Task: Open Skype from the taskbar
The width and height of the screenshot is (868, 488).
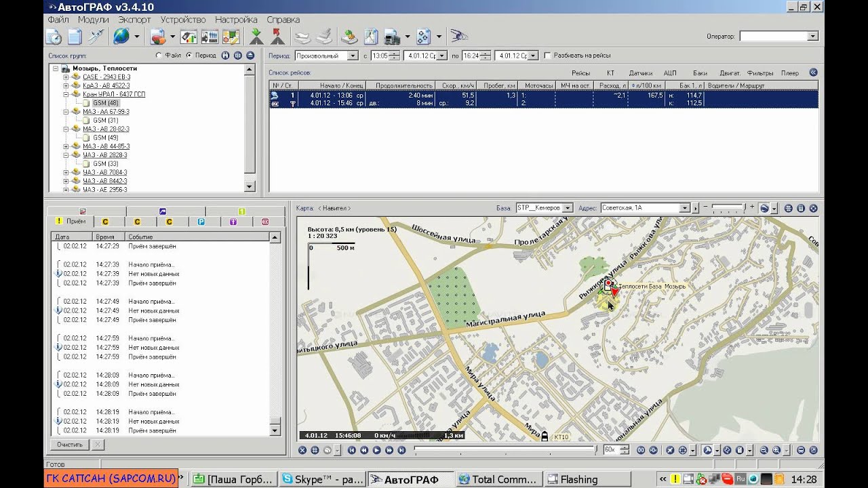Action: 322,479
